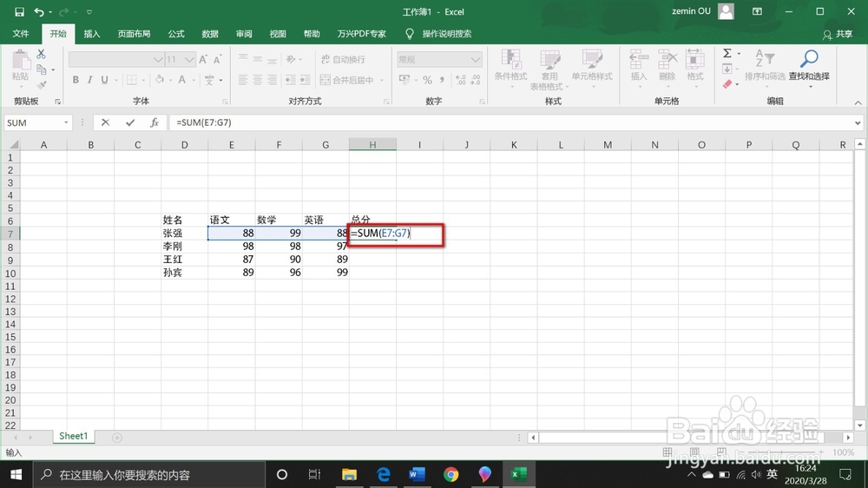
Task: Click Increase font size icon
Action: (x=203, y=59)
